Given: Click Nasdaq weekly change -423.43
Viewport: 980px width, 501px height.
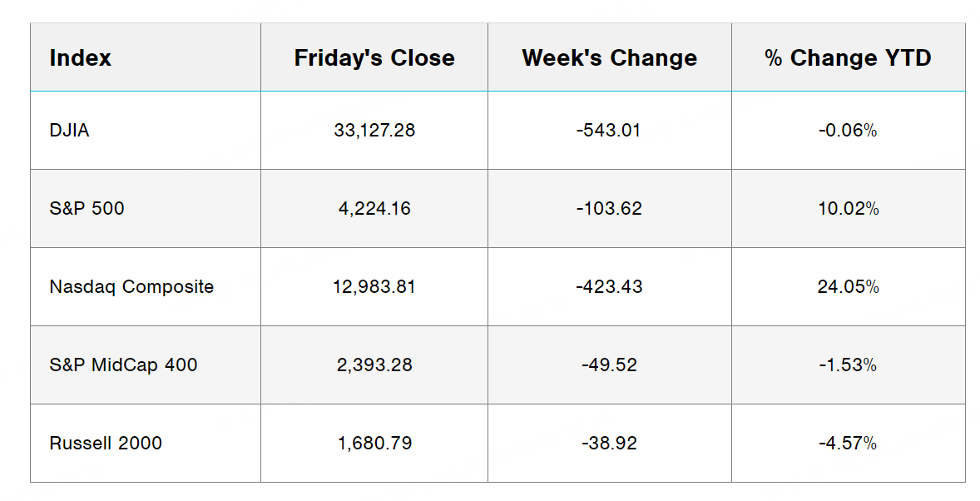Looking at the screenshot, I should coord(609,287).
